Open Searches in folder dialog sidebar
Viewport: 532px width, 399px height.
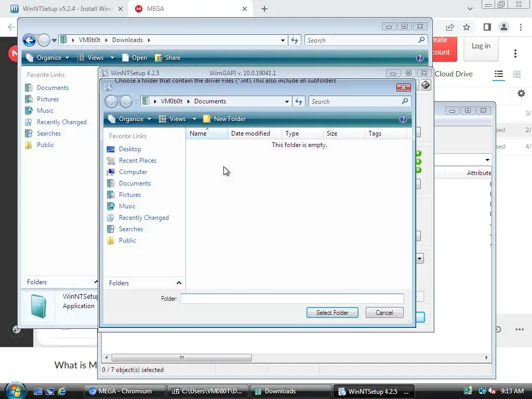point(130,229)
